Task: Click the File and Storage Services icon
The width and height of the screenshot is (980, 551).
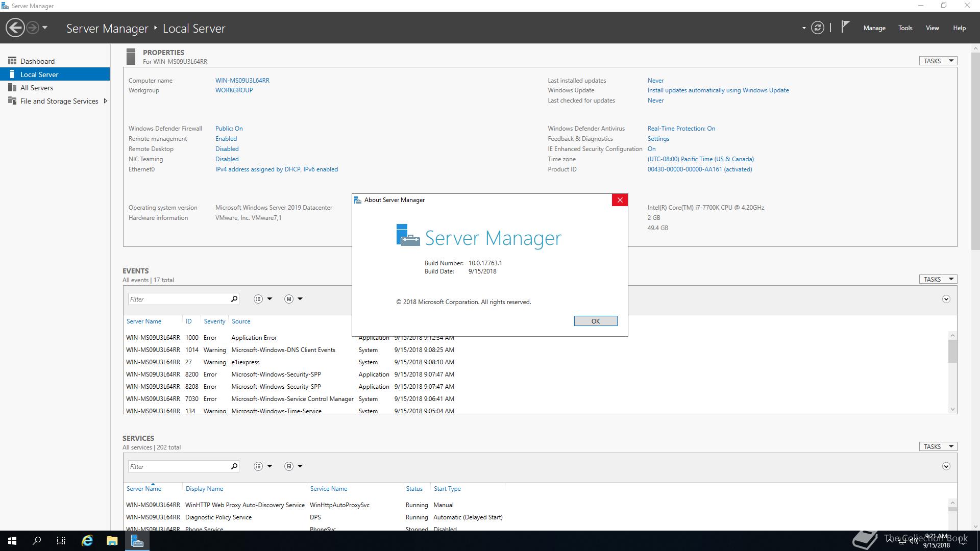Action: [12, 101]
